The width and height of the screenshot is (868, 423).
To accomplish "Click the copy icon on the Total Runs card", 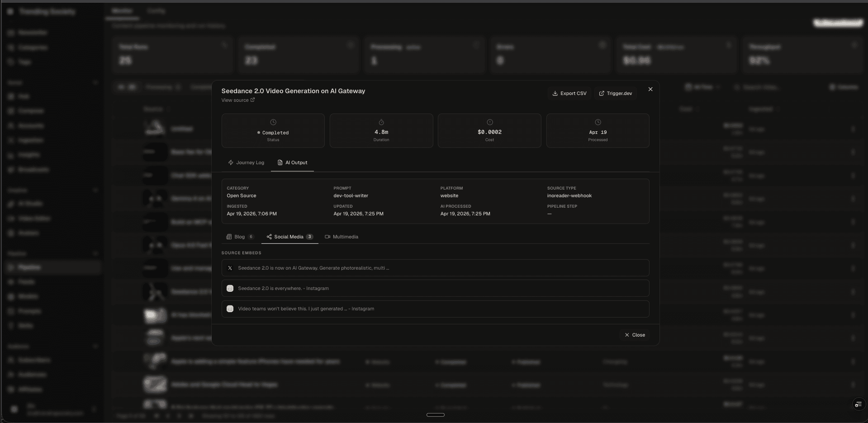I will click(225, 45).
